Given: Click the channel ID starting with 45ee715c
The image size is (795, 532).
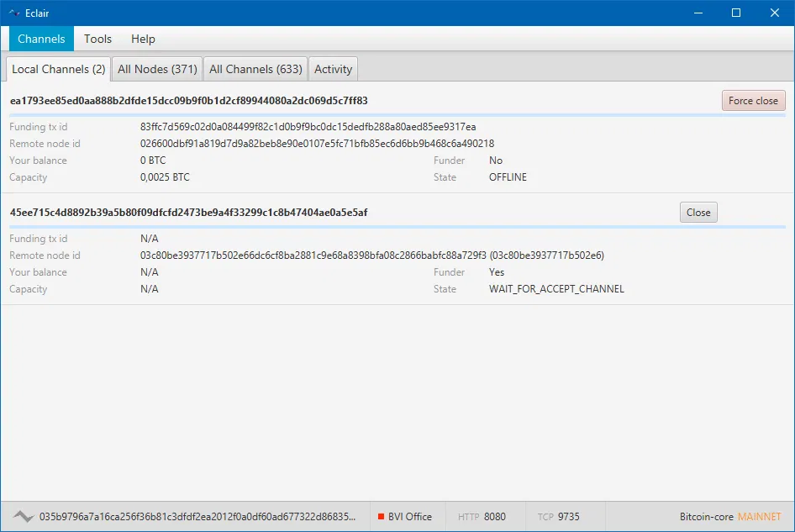Looking at the screenshot, I should pos(189,213).
